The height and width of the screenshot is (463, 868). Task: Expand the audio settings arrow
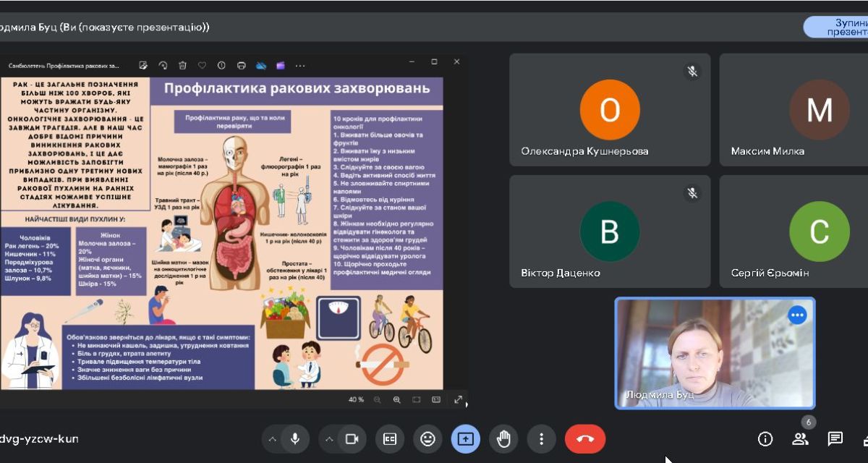(273, 439)
